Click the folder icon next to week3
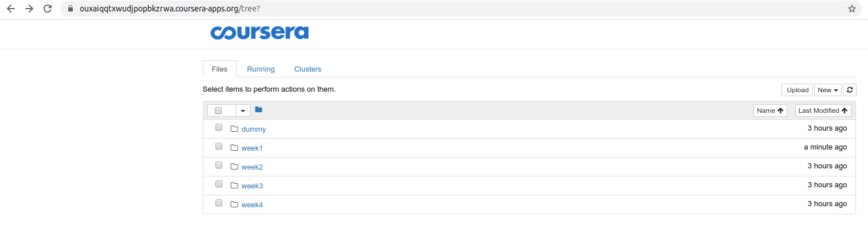This screenshot has height=244, width=868. pyautogui.click(x=234, y=186)
